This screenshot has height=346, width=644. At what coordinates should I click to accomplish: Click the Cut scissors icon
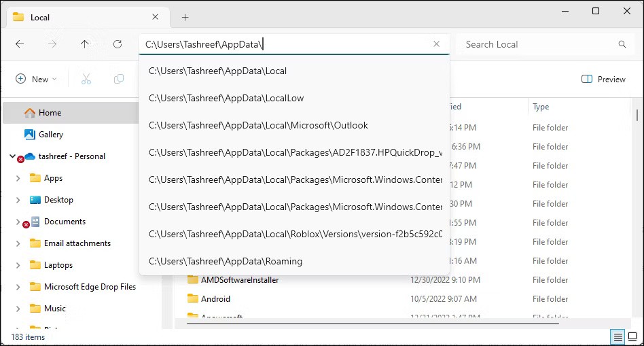tap(86, 79)
